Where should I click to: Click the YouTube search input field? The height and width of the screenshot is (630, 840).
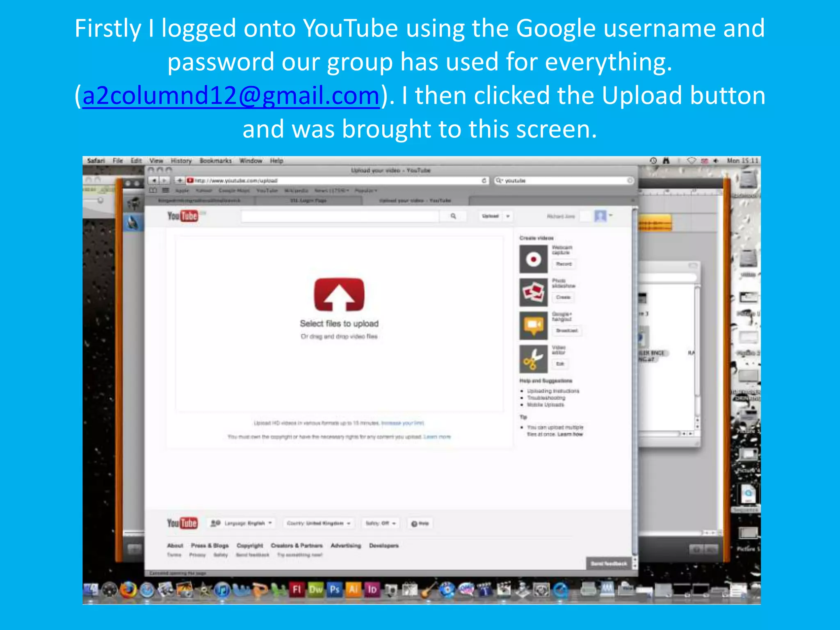340,216
